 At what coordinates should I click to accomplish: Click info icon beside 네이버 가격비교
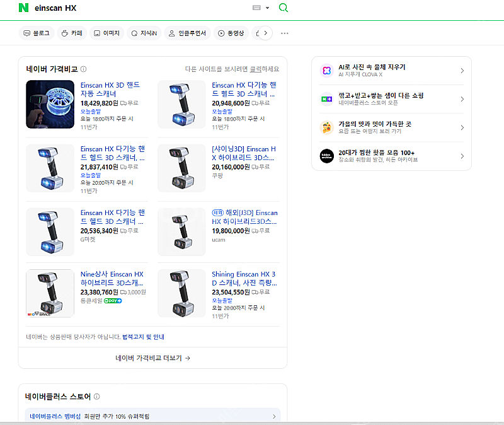[84, 69]
